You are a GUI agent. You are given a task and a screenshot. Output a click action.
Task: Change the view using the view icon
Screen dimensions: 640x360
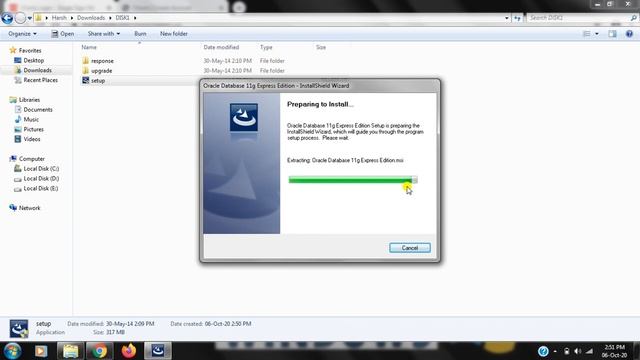(587, 34)
